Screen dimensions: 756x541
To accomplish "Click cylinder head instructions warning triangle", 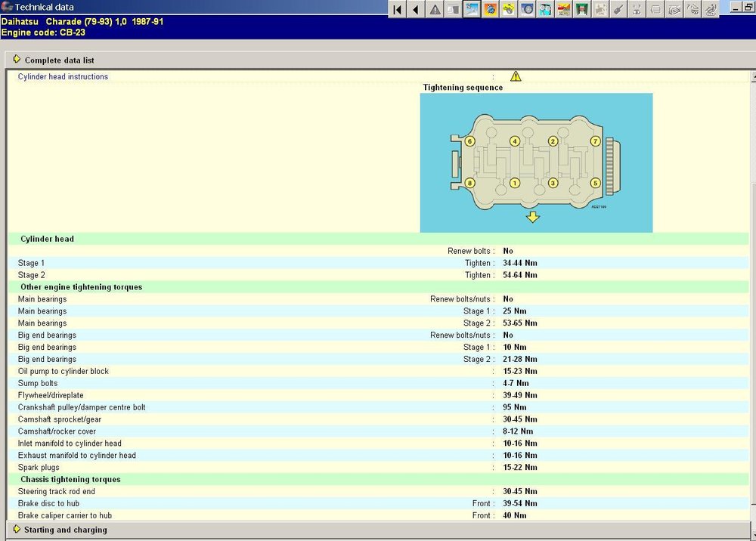I will (516, 76).
